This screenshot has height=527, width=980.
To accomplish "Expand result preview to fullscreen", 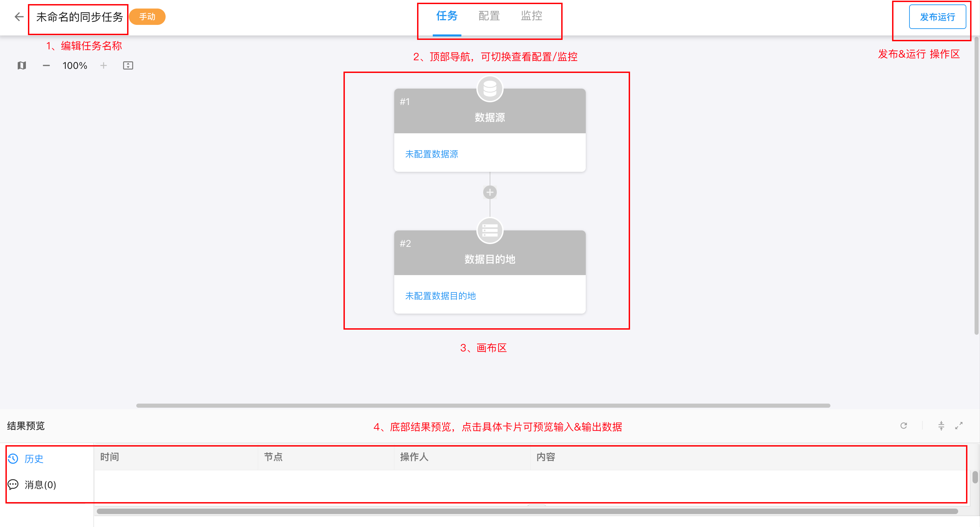I will click(959, 425).
